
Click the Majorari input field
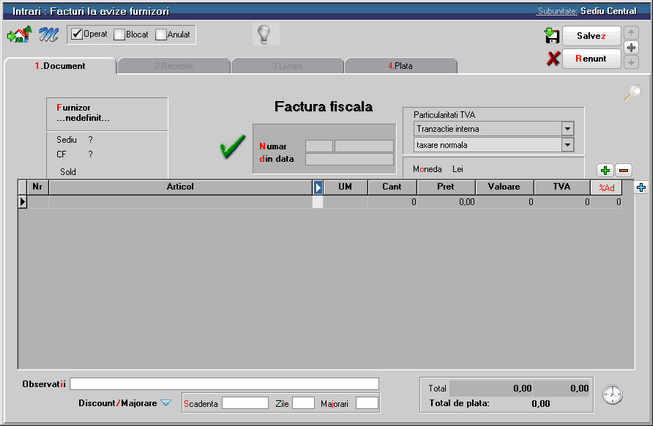point(367,403)
